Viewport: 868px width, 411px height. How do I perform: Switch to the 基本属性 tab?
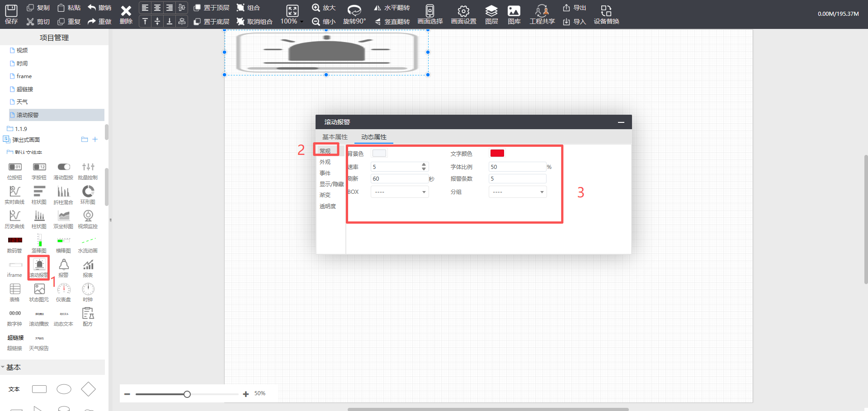tap(335, 137)
